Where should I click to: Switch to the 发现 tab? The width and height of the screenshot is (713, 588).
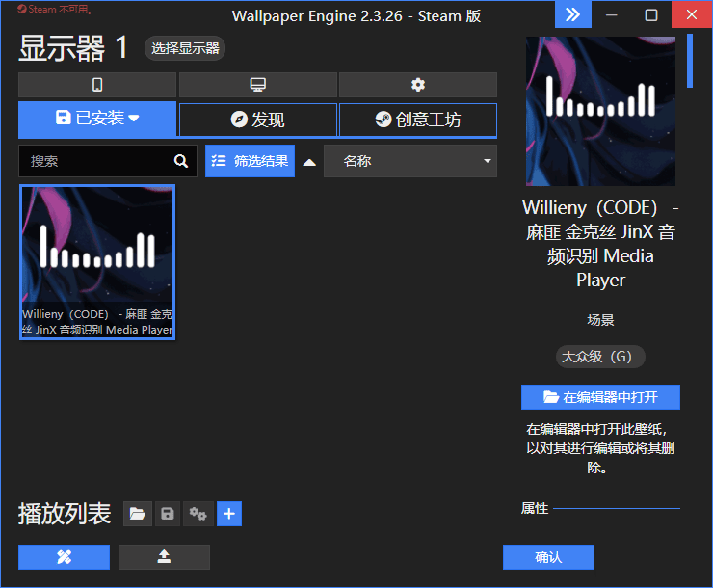point(257,120)
